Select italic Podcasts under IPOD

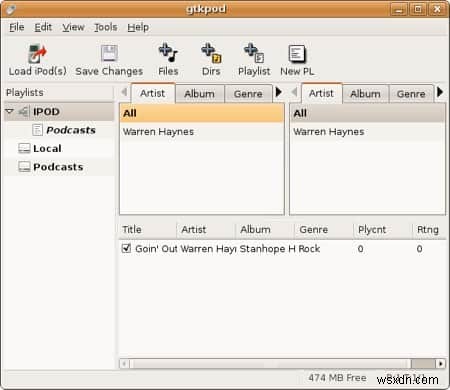(x=71, y=130)
